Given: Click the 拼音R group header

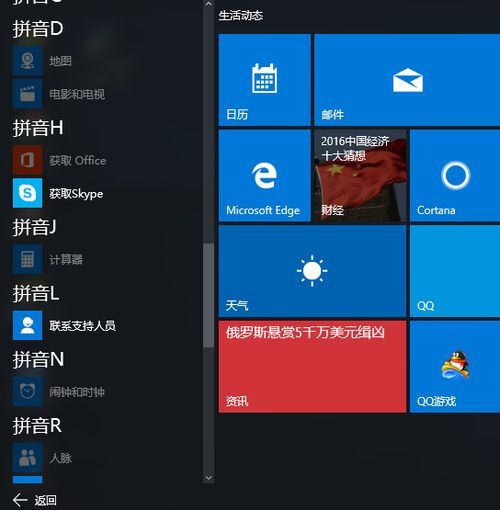Looking at the screenshot, I should (37, 426).
